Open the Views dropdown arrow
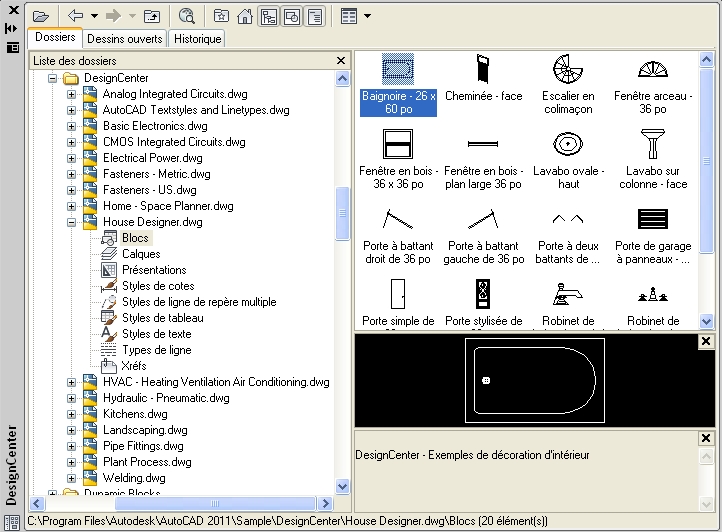The width and height of the screenshot is (722, 532). point(367,16)
